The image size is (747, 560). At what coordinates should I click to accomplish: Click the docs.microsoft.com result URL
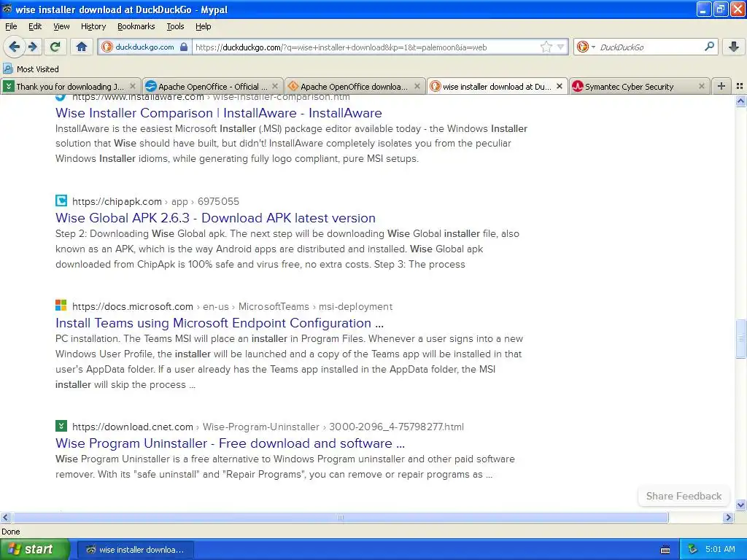233,306
